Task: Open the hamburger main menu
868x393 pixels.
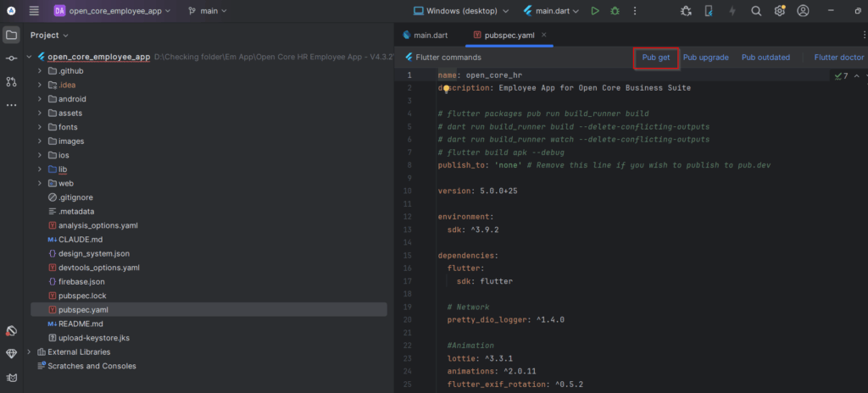Action: (34, 11)
